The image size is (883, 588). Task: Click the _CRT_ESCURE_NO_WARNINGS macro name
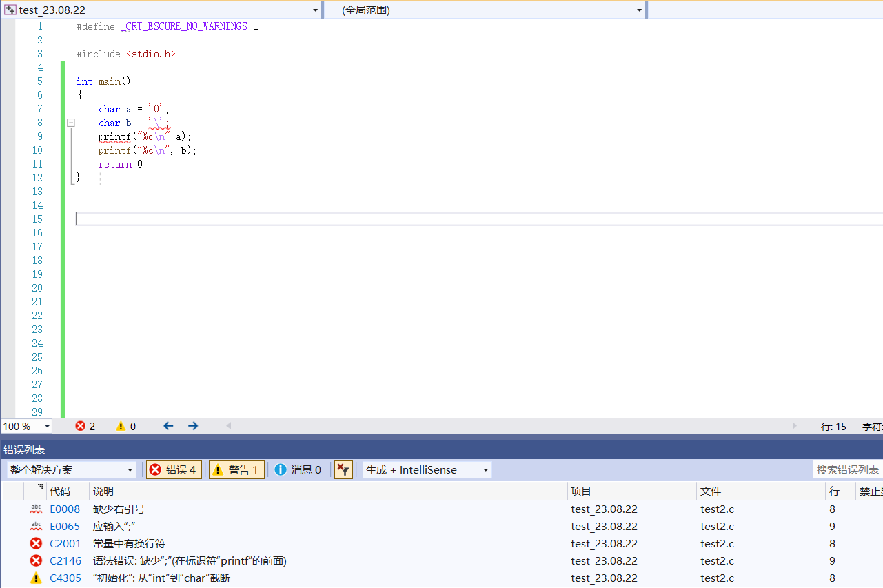[x=183, y=26]
